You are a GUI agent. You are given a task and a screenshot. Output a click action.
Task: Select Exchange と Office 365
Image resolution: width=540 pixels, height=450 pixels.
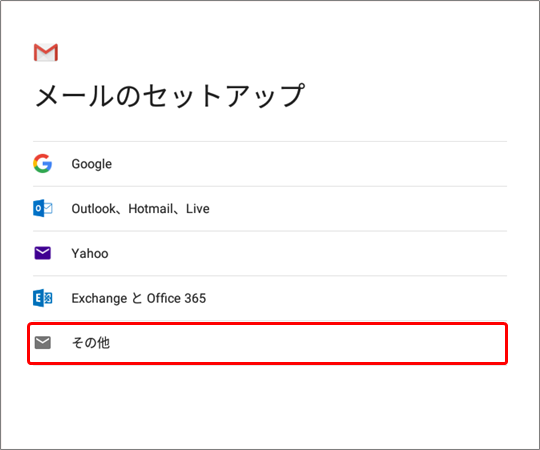click(270, 298)
